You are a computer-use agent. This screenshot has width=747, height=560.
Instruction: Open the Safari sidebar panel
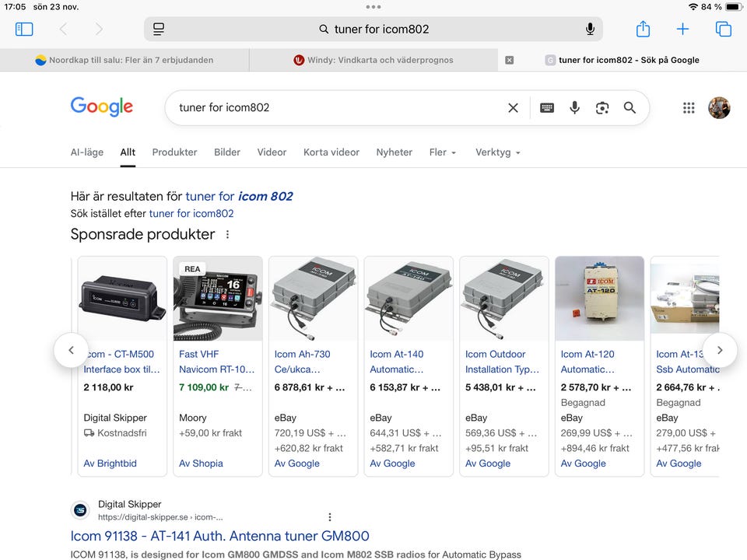[x=24, y=29]
